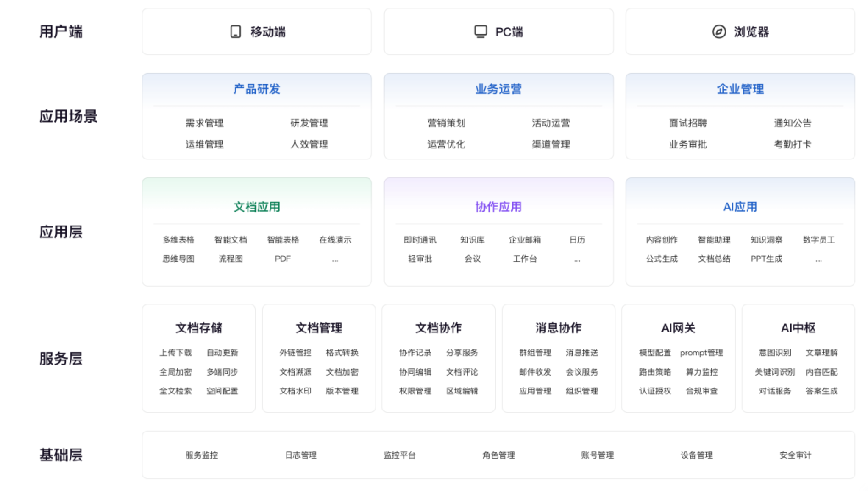Viewport: 868px width, 491px height.
Task: Select 协同编辑 in 文档协作
Action: pos(415,372)
